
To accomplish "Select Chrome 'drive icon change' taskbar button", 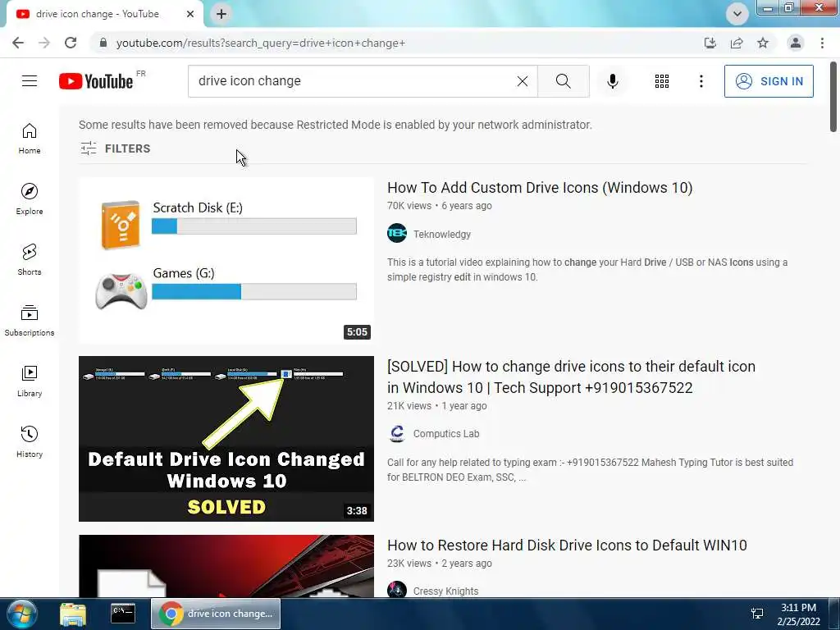I will pyautogui.click(x=216, y=614).
